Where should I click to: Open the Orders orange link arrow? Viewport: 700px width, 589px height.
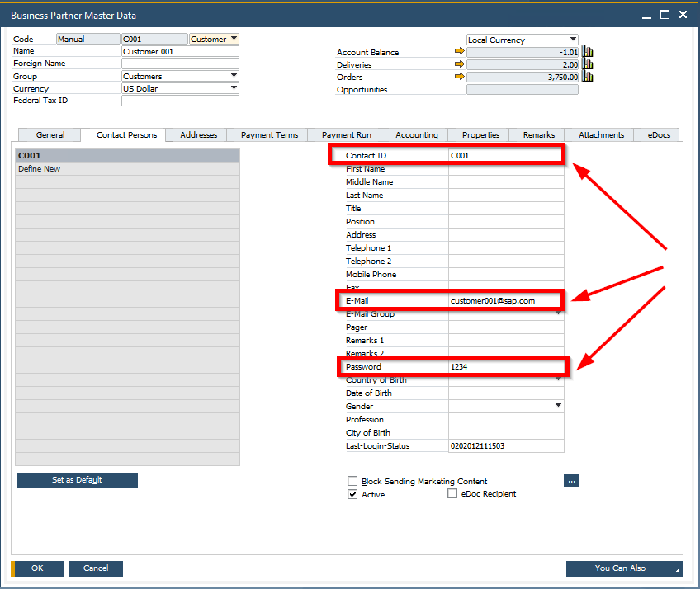coord(460,77)
